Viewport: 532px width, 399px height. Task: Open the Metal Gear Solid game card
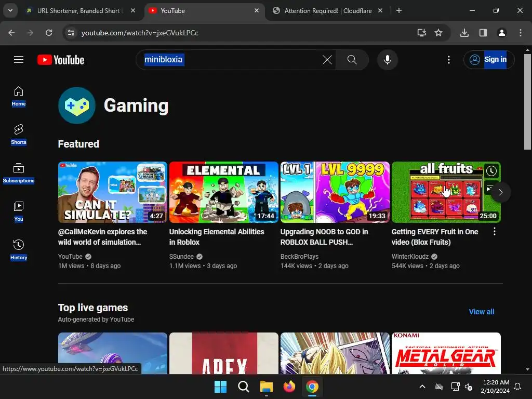(x=446, y=353)
